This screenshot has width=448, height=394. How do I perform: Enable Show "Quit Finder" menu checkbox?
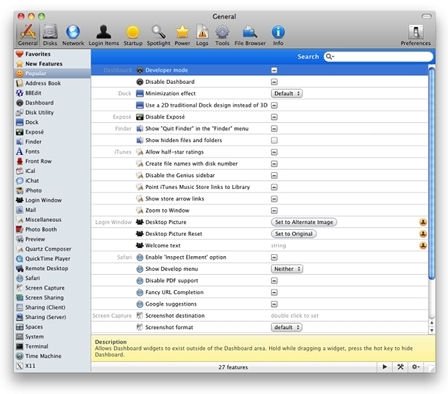(274, 129)
